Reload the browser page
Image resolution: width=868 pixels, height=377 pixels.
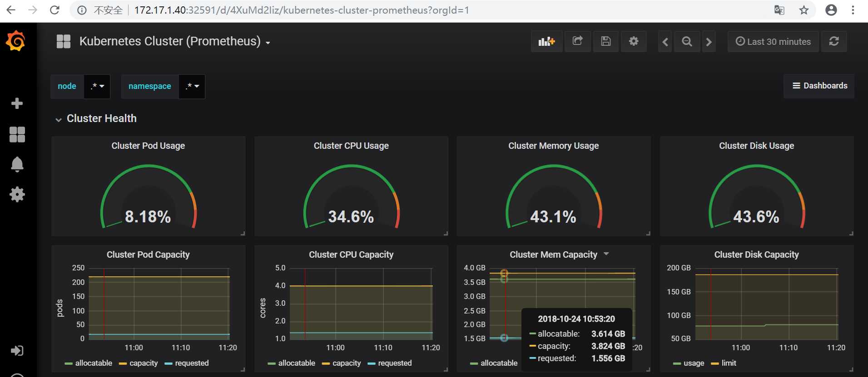55,10
